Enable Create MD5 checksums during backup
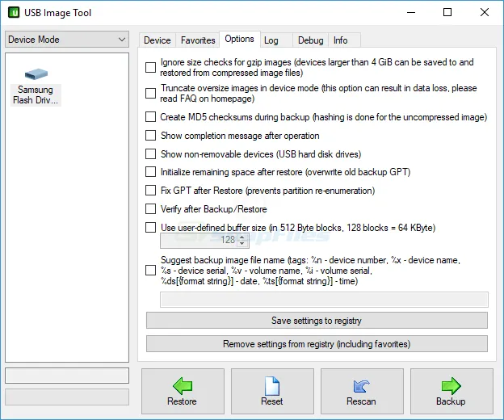 click(150, 116)
